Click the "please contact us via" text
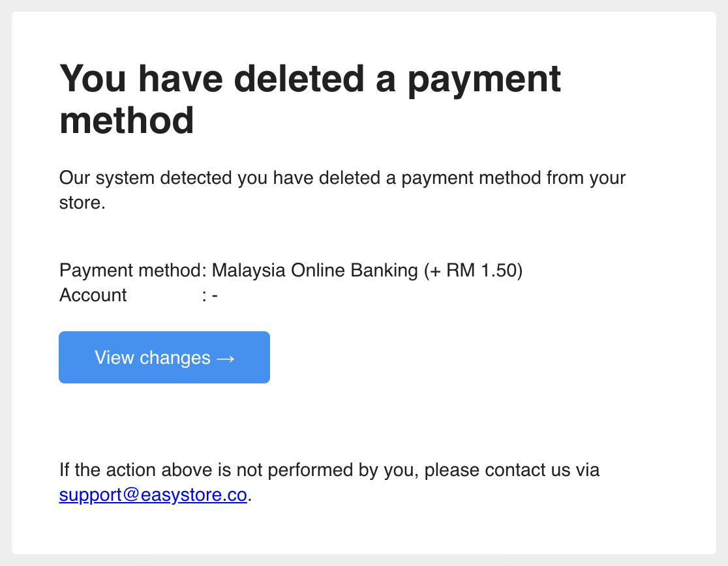The width and height of the screenshot is (728, 566). pos(511,470)
